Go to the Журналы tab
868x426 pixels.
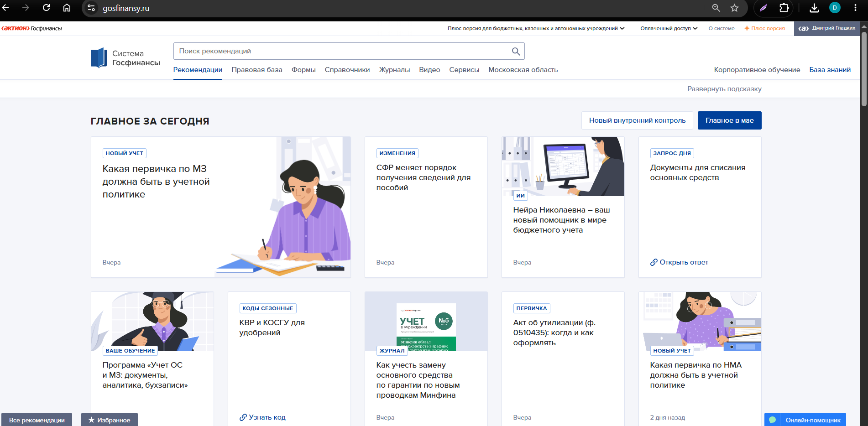(394, 70)
